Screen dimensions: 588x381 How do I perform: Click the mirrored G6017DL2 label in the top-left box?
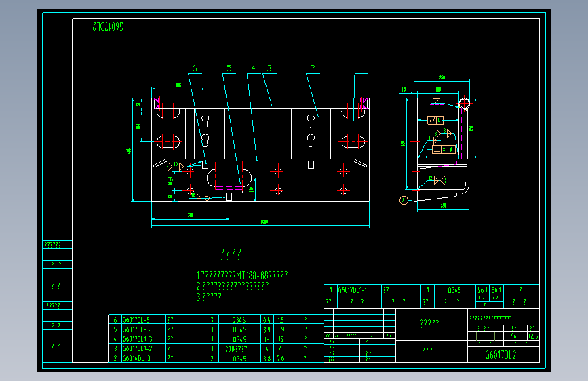108,26
